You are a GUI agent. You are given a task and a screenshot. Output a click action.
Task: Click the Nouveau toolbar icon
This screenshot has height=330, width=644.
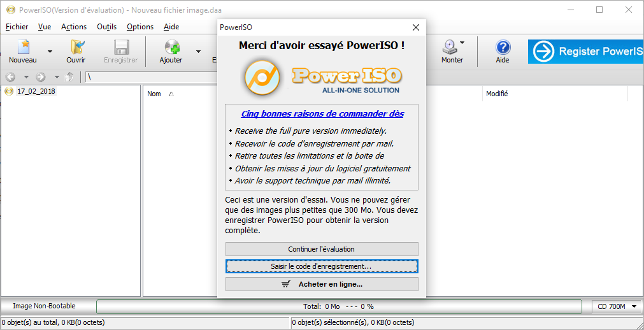point(22,47)
